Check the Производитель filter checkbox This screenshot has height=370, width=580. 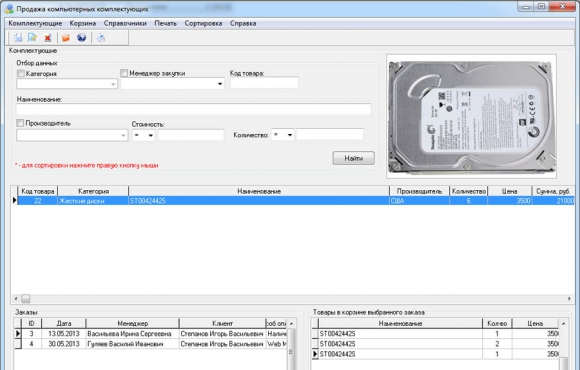click(20, 123)
